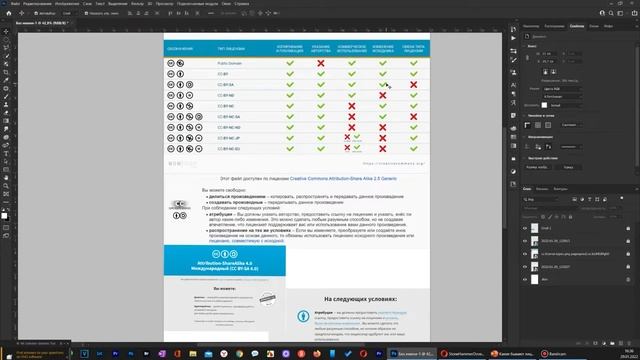Open the layer filter kind dropdown
The height and width of the screenshot is (360, 640).
[x=541, y=200]
